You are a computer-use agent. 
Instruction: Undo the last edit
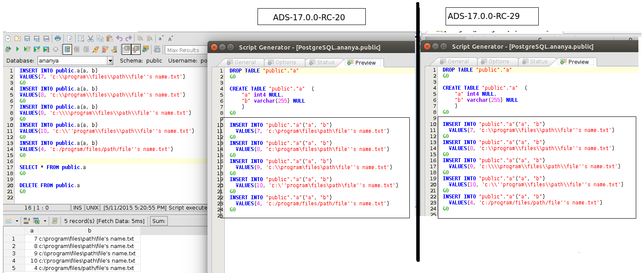(x=119, y=38)
